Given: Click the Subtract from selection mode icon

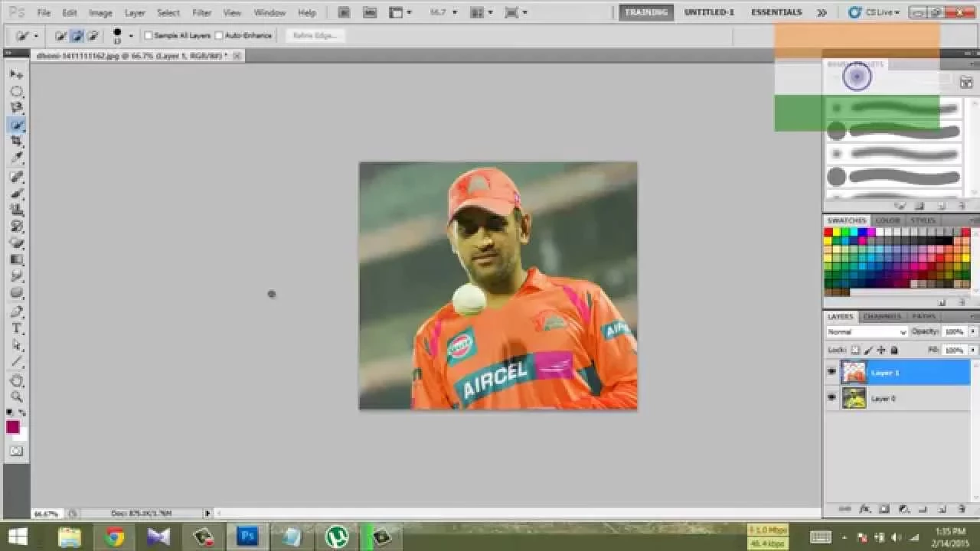Looking at the screenshot, I should pyautogui.click(x=93, y=35).
